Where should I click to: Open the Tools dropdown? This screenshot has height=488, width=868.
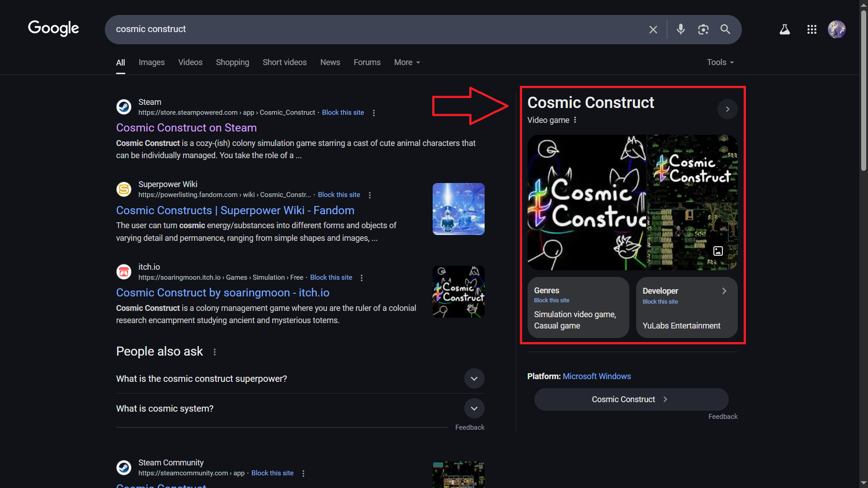(x=720, y=62)
